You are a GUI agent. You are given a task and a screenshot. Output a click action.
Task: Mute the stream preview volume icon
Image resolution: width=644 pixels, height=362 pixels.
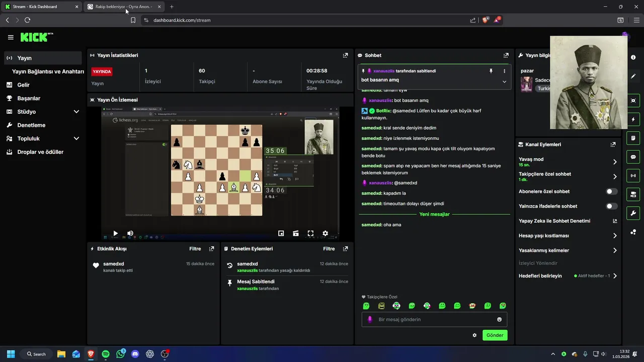click(x=130, y=233)
